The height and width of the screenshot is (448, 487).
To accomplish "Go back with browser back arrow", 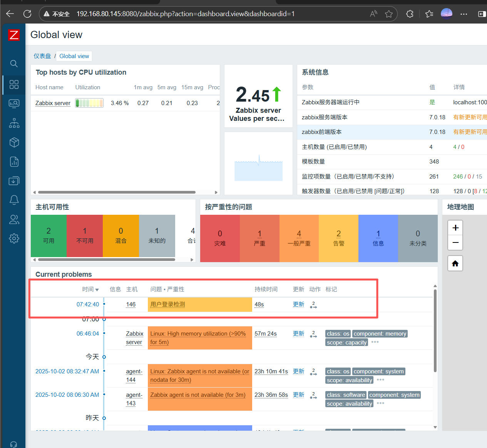I will [10, 14].
